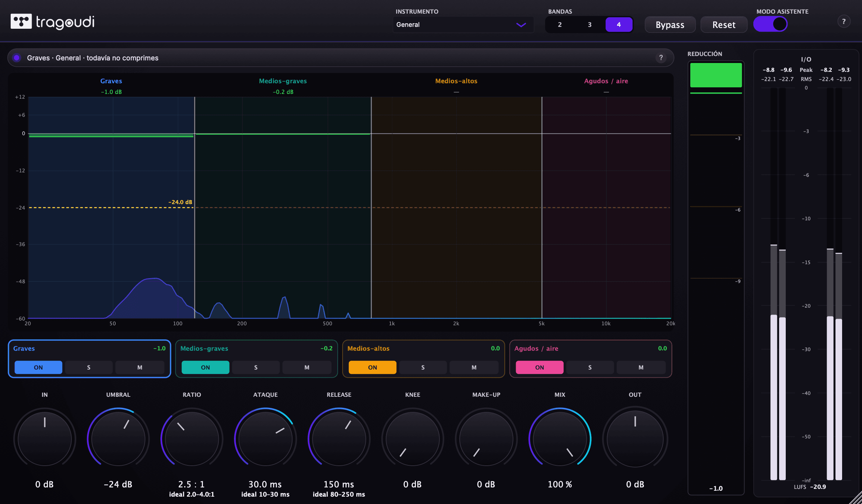Click the -24 dB threshold value
862x504 pixels.
click(118, 484)
